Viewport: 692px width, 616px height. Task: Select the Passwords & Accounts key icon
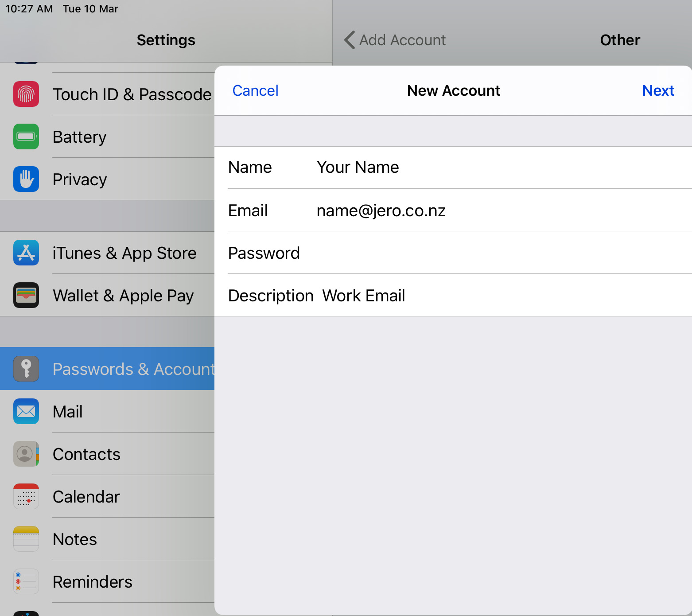26,369
